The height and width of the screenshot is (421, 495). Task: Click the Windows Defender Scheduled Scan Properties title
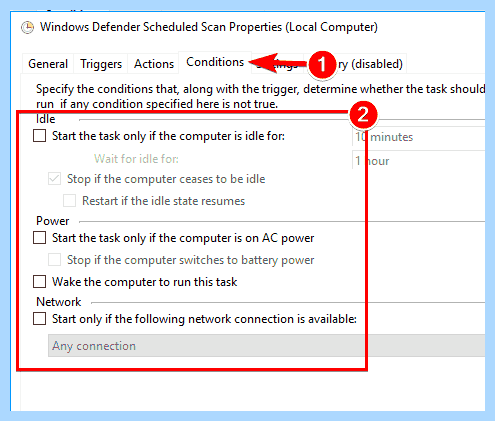click(x=209, y=27)
